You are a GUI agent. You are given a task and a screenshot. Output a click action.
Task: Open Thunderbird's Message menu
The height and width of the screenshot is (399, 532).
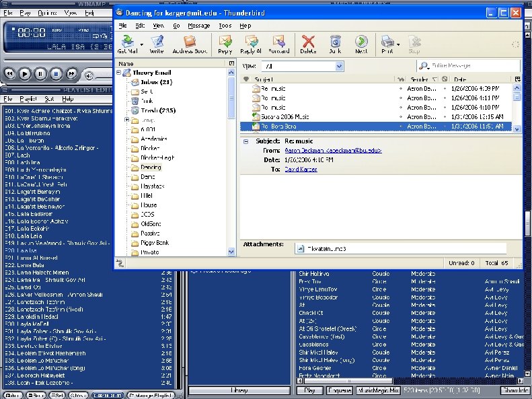click(198, 26)
